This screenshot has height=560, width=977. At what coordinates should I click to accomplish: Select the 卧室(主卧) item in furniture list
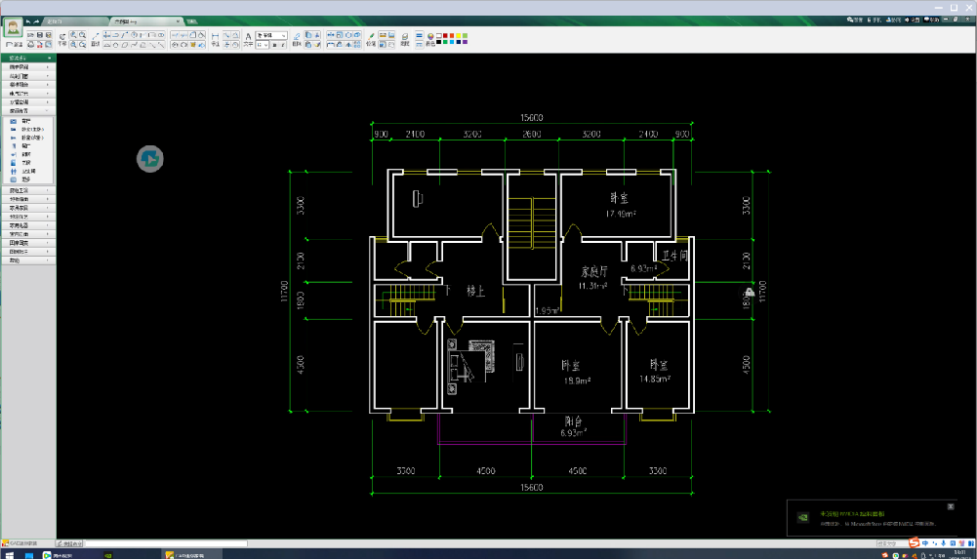coord(32,130)
